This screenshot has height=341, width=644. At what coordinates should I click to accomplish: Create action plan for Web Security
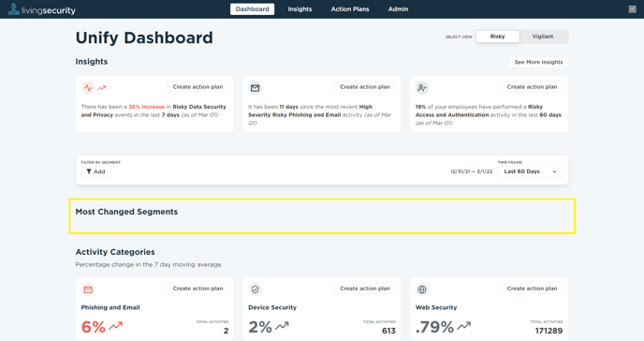pyautogui.click(x=532, y=289)
